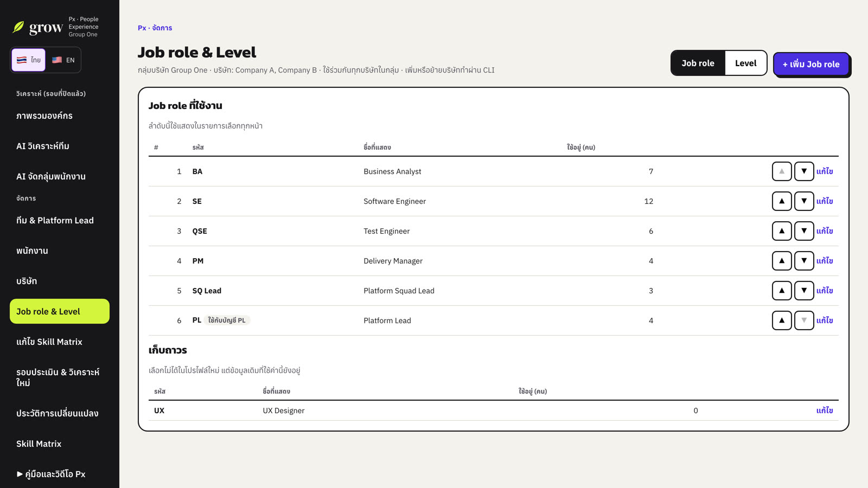Select Job role & Level sidebar item

tap(60, 311)
